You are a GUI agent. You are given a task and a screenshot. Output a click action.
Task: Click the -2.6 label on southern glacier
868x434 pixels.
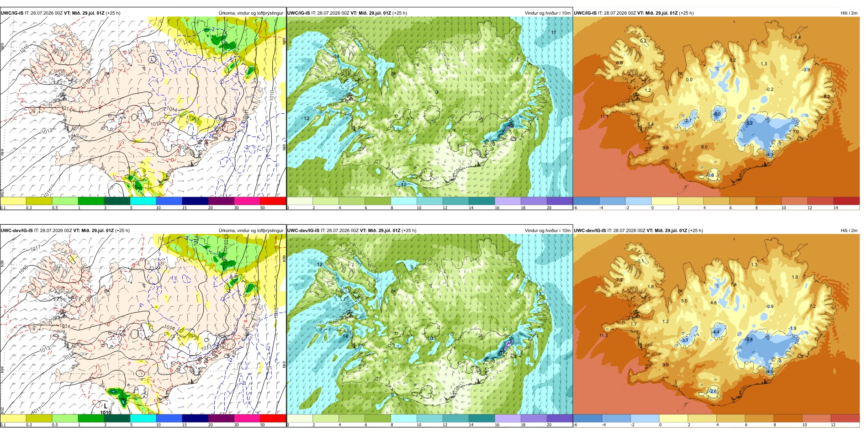click(713, 392)
